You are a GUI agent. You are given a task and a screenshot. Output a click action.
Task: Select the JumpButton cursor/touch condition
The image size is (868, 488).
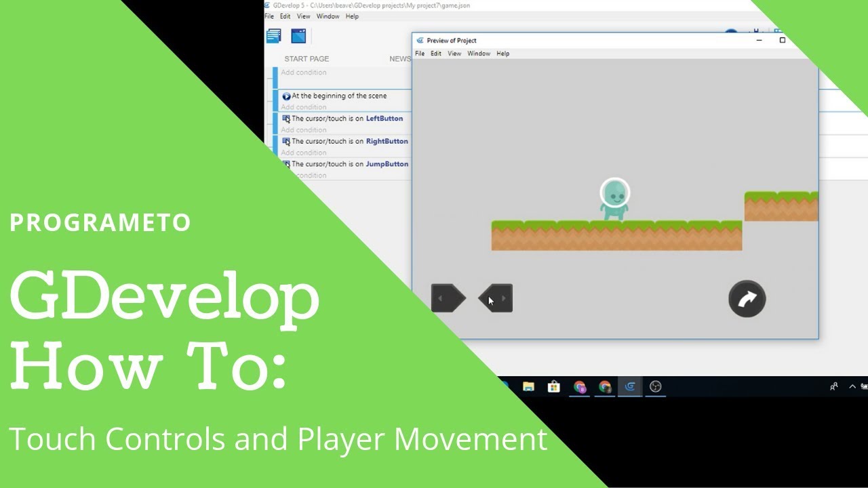350,164
